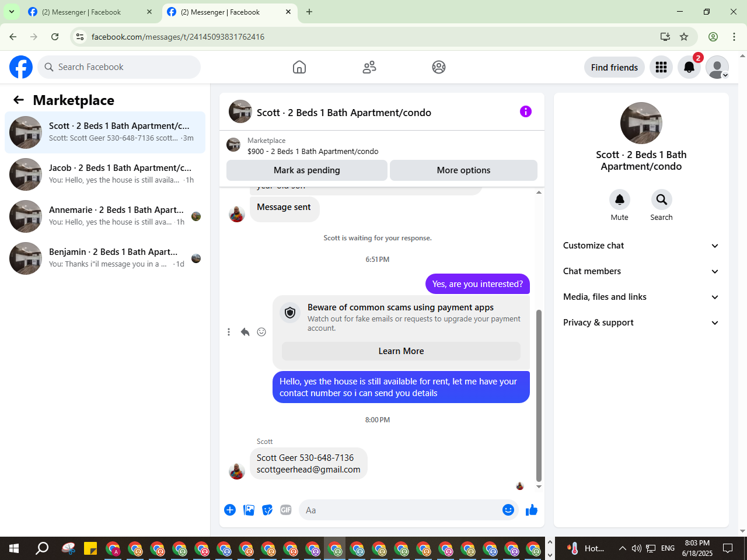Click More options button
This screenshot has height=560, width=747.
click(x=463, y=170)
